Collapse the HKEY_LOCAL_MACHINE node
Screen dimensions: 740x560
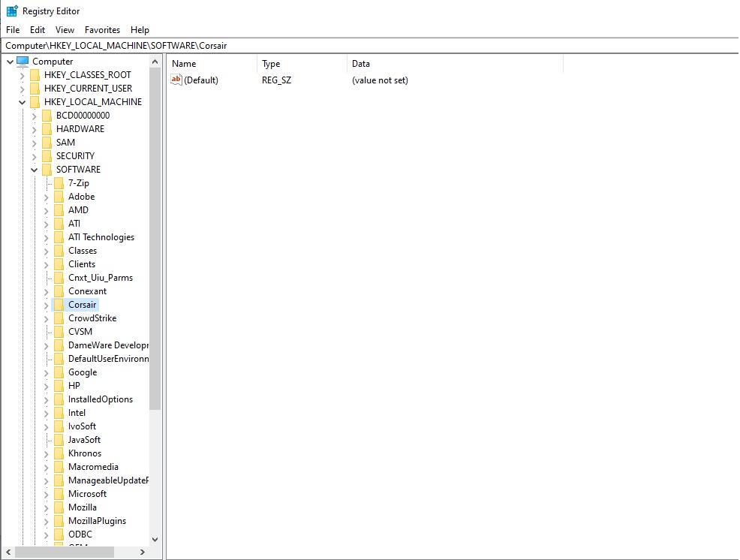click(x=21, y=101)
